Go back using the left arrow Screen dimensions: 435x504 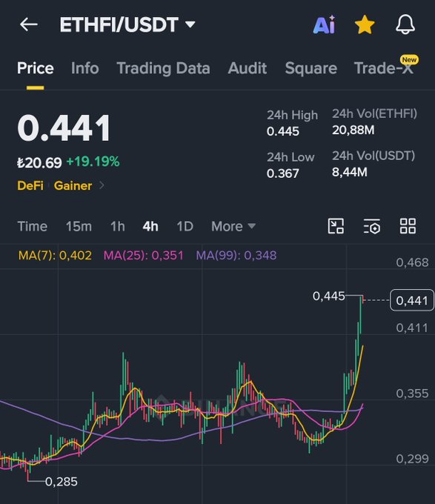click(29, 24)
